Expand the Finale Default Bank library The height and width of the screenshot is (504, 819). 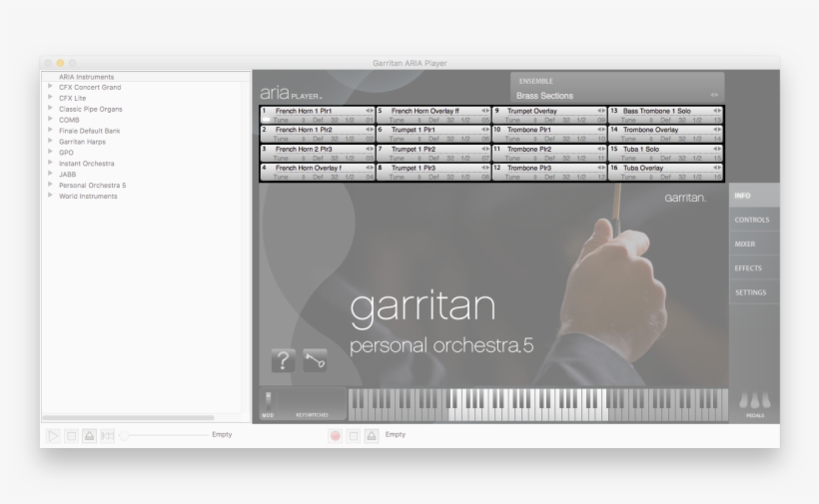coord(50,130)
